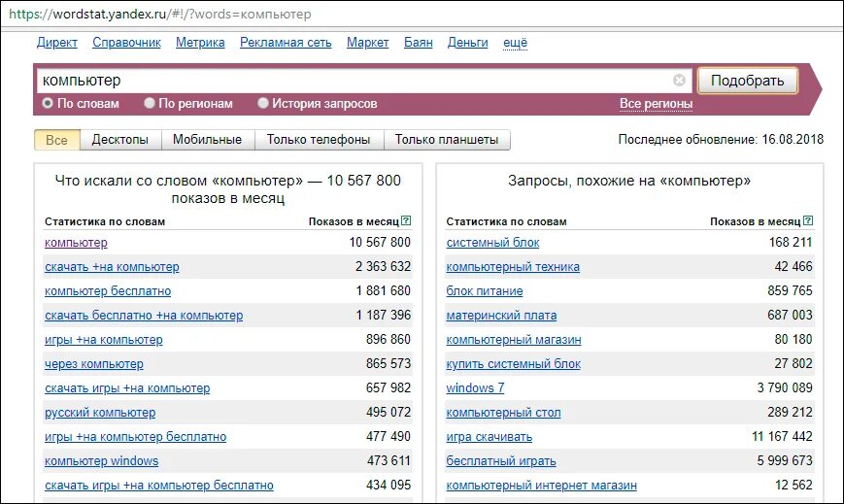Switch to the 'Мобильные' tab
The image size is (844, 504).
click(207, 140)
